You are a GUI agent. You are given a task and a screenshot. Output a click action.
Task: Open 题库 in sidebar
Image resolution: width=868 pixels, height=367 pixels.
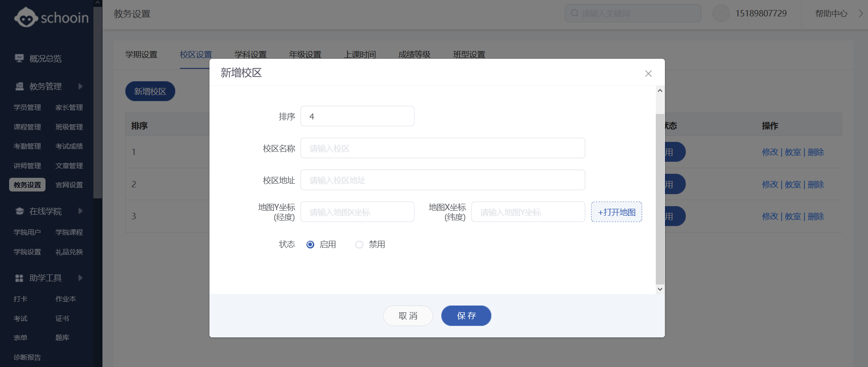point(62,338)
